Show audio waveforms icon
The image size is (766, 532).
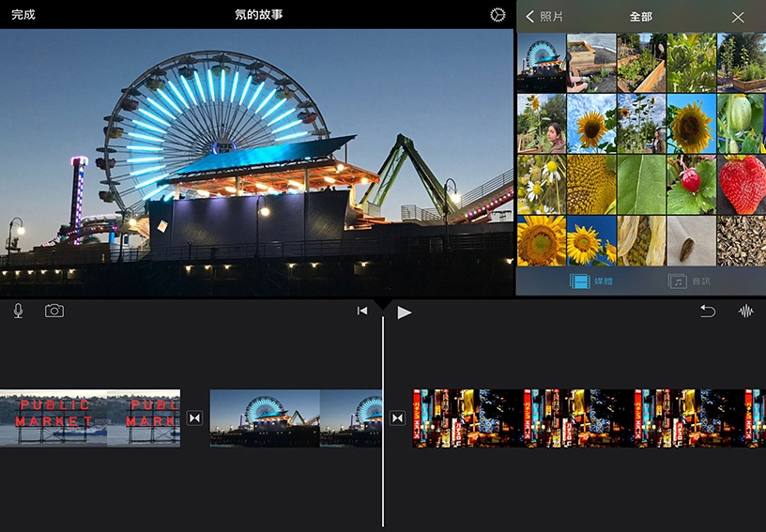pos(746,312)
